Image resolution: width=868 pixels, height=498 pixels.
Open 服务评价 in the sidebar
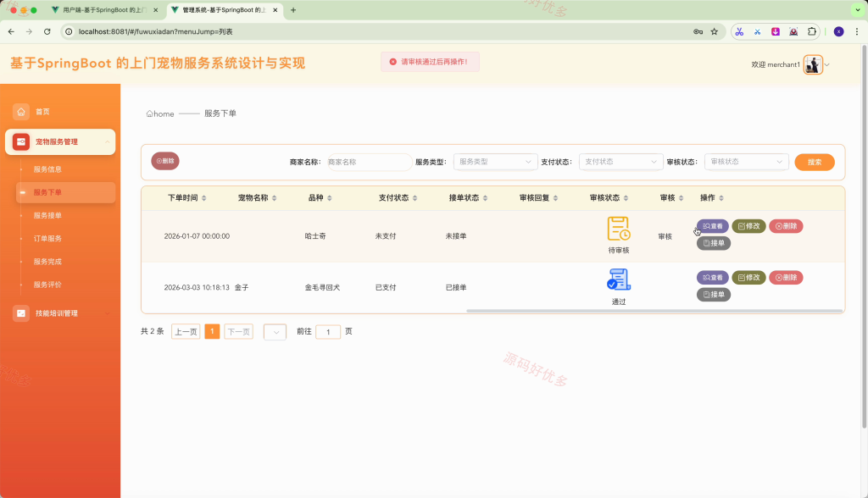47,285
